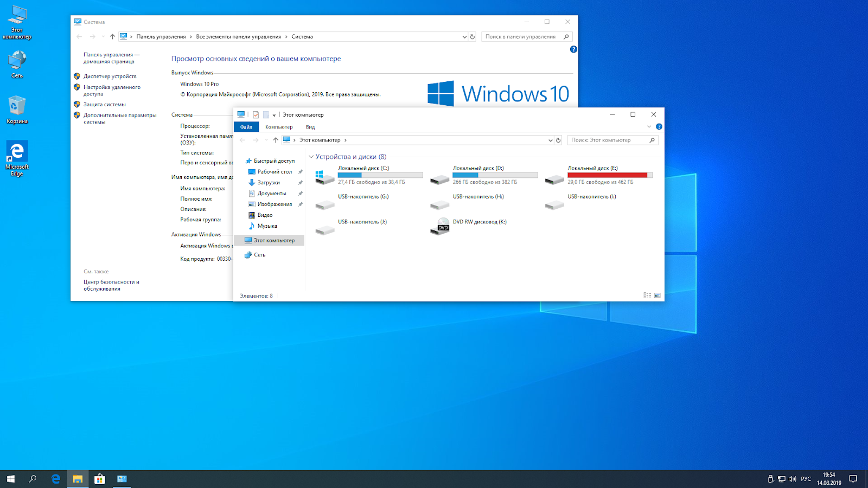Open Local Disk (E:) drive icon
Screen dimensions: 868x488
click(555, 179)
